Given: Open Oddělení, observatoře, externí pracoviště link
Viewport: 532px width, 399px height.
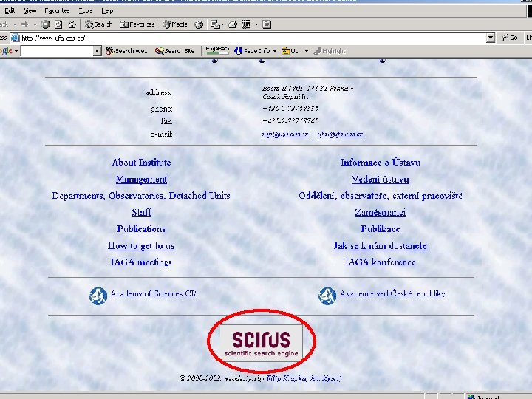Looking at the screenshot, I should [x=381, y=196].
